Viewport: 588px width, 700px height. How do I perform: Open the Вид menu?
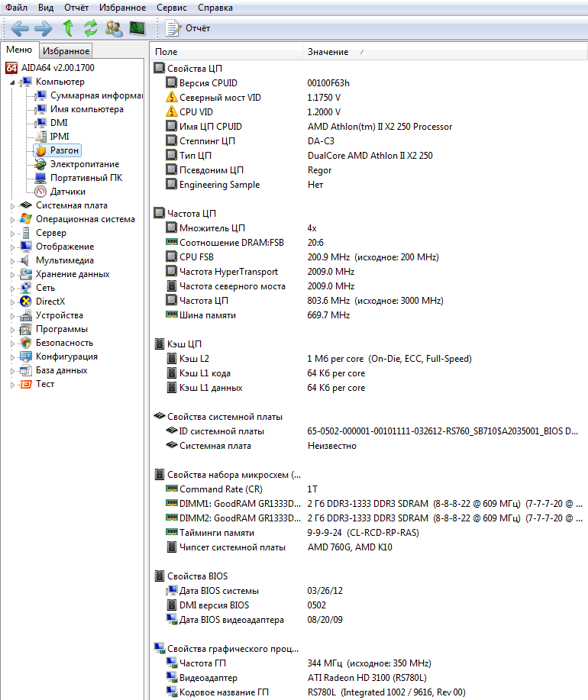[46, 8]
